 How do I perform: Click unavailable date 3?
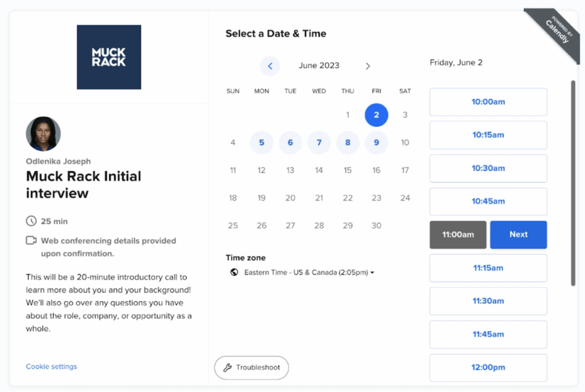click(x=405, y=115)
